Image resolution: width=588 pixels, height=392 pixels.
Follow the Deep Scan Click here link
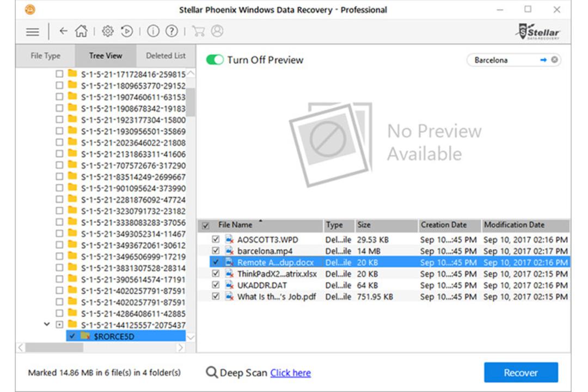point(290,373)
